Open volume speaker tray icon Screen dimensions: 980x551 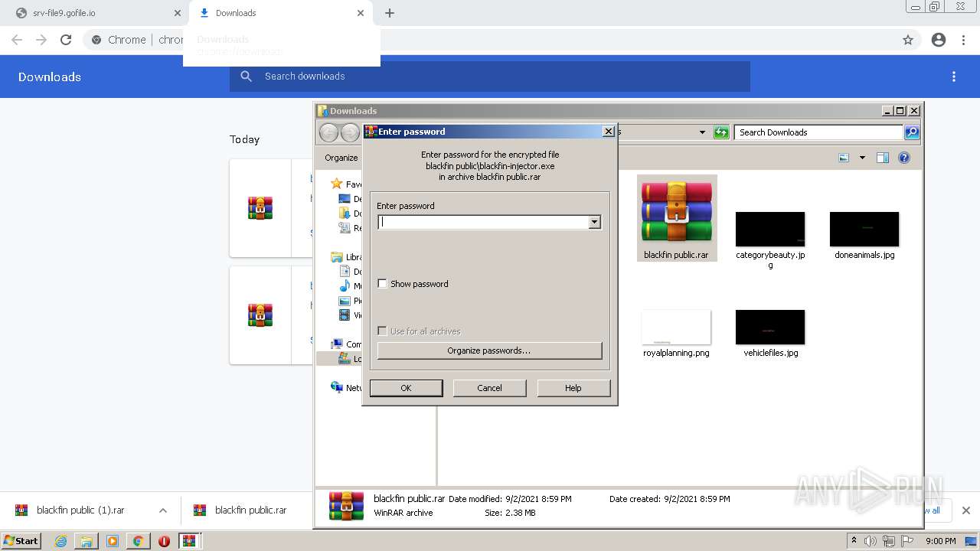click(871, 541)
